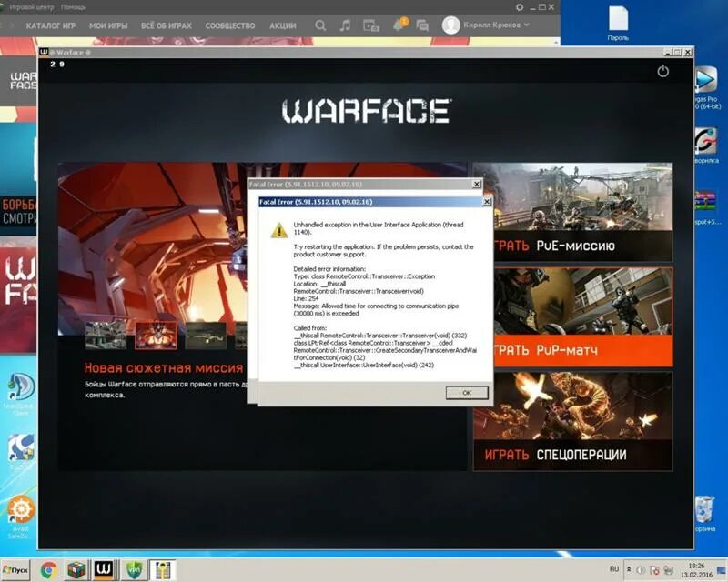Screen dimensions: 728x582
Task: Open the Играть Спецоперации tile
Action: (573, 421)
